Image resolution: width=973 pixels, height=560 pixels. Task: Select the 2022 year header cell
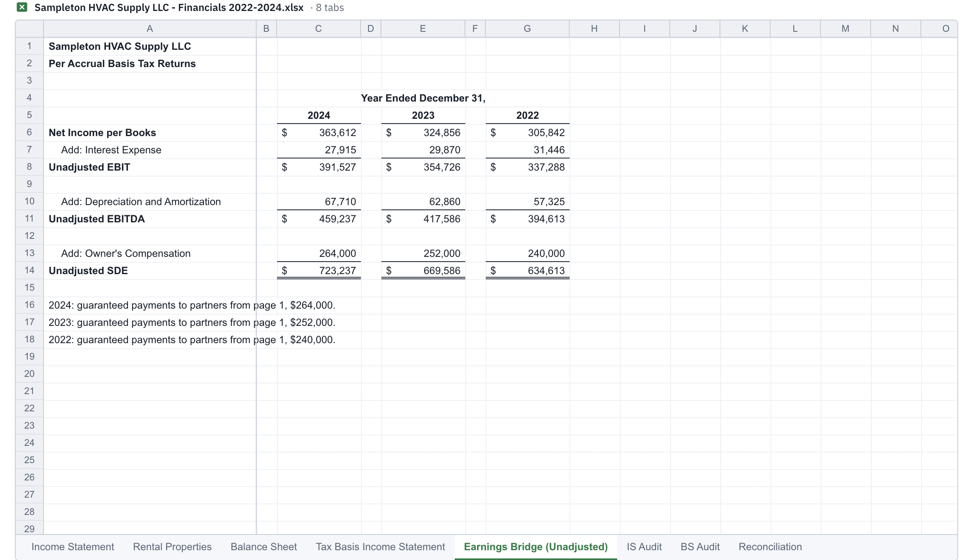tap(527, 115)
